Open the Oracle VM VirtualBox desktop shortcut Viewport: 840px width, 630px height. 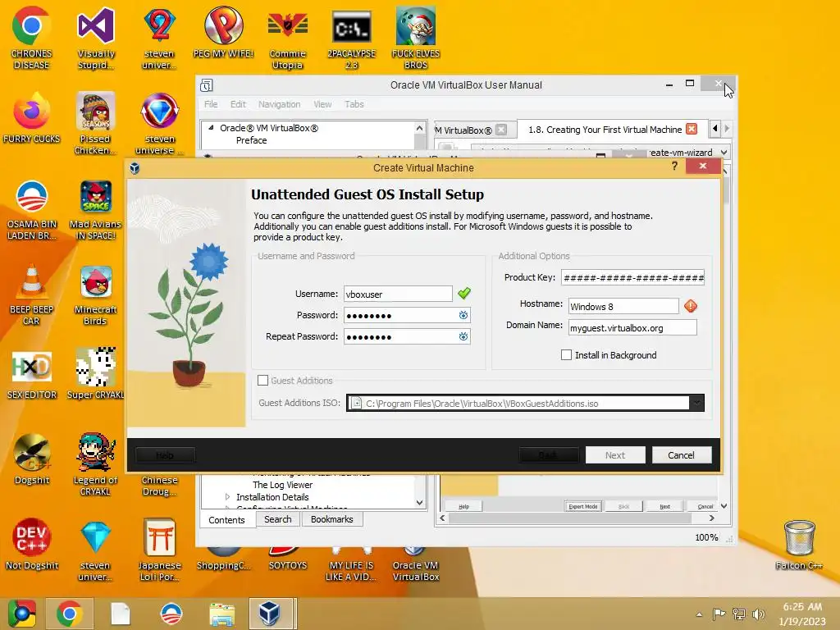click(416, 564)
